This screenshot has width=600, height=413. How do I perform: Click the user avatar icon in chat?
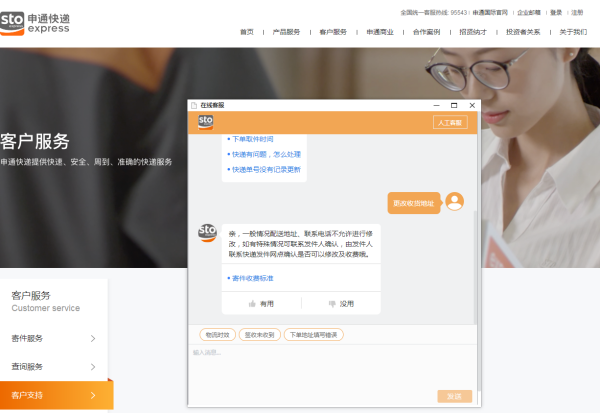(x=455, y=201)
